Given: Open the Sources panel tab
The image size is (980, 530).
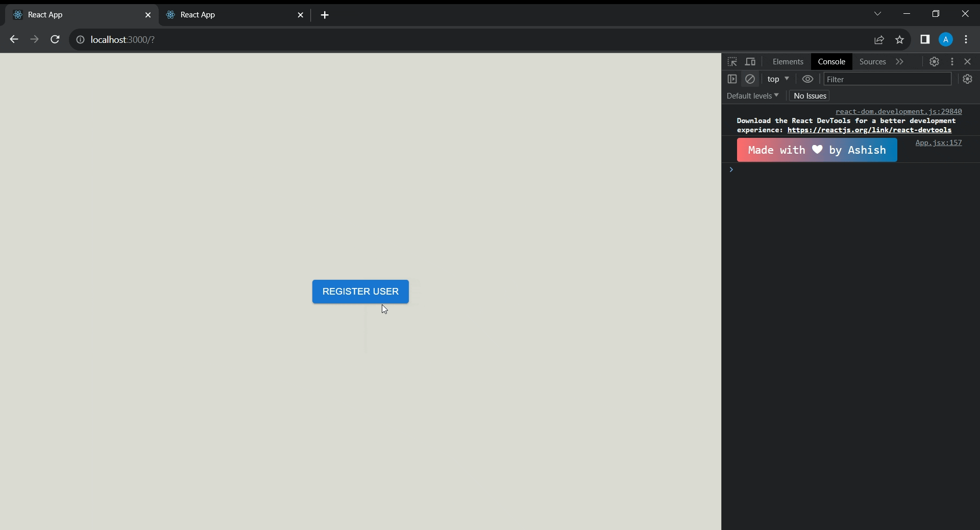Looking at the screenshot, I should [872, 62].
